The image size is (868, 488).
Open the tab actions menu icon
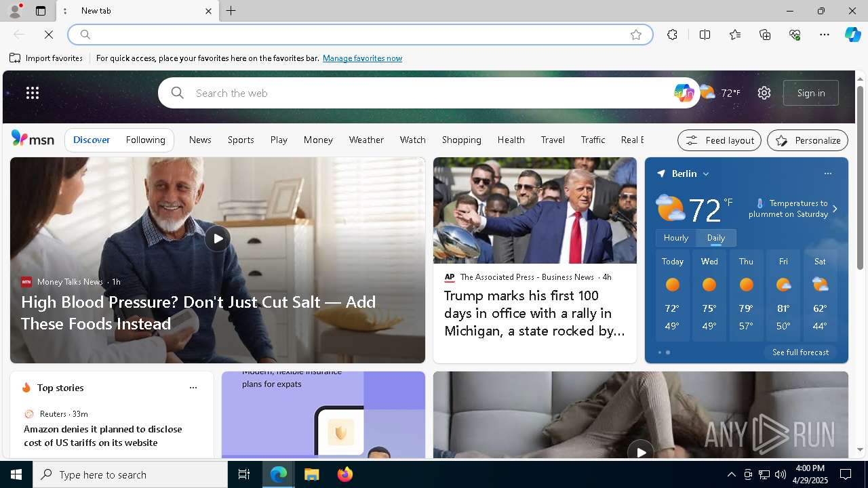pos(41,11)
